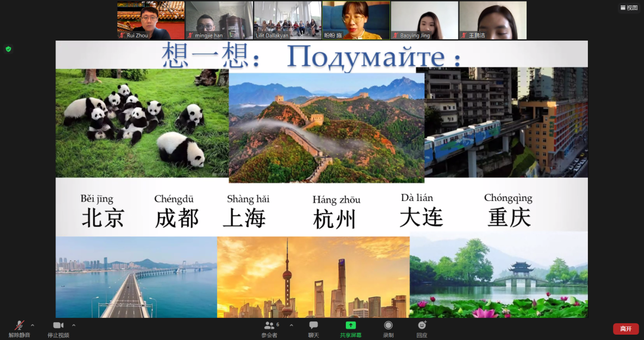
Task: Click the red leave meeting button (离开)
Action: coord(626,329)
